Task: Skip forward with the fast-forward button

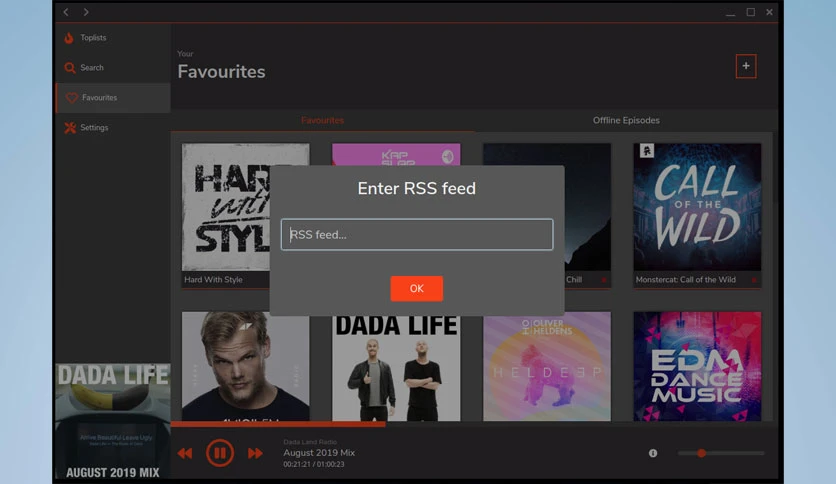Action: coord(255,453)
